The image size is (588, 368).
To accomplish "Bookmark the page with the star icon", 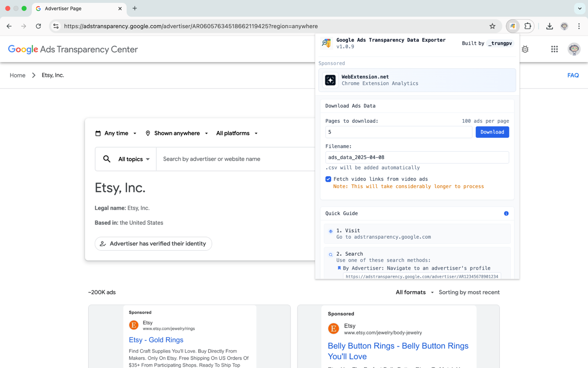I will pos(492,26).
